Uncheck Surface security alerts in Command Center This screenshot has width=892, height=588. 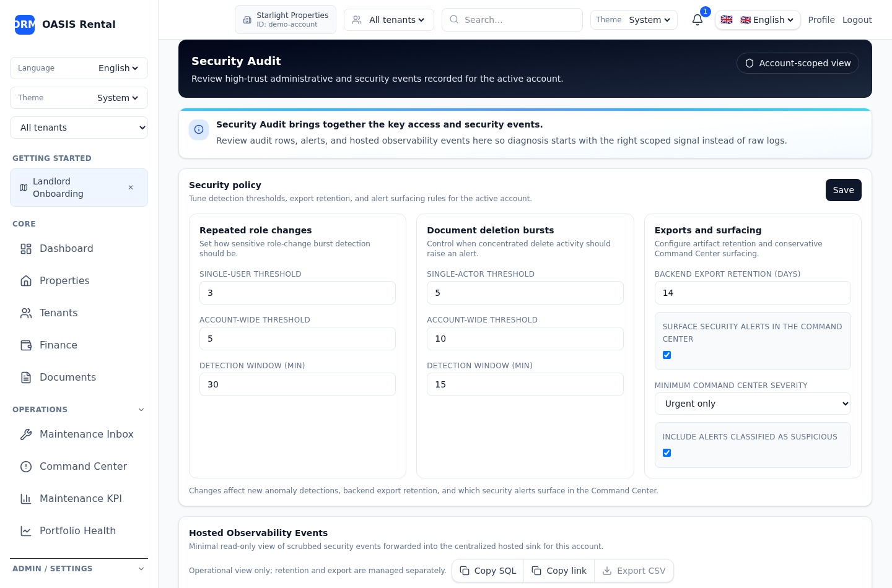coord(667,355)
